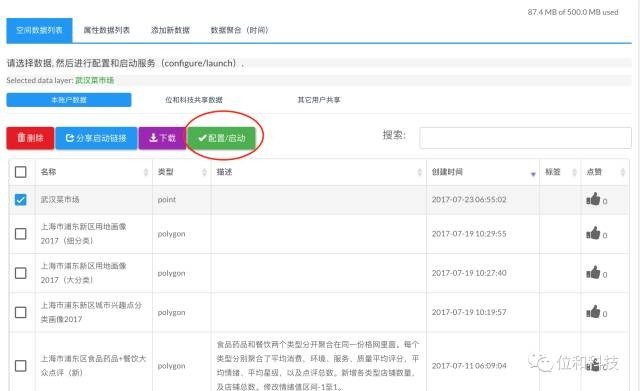Check the 上海市浦东新区用地画像2017（大分类）checkbox
Image resolution: width=640 pixels, height=391 pixels.
(x=20, y=273)
